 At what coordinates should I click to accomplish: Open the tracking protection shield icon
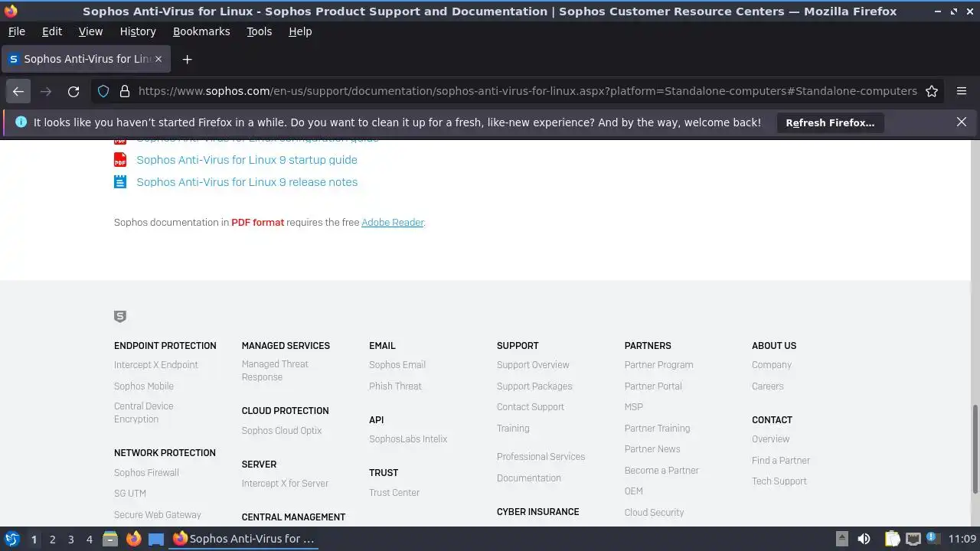click(103, 91)
